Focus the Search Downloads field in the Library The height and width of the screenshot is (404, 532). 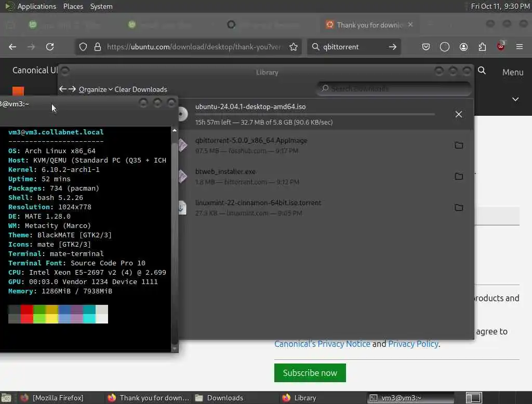394,89
